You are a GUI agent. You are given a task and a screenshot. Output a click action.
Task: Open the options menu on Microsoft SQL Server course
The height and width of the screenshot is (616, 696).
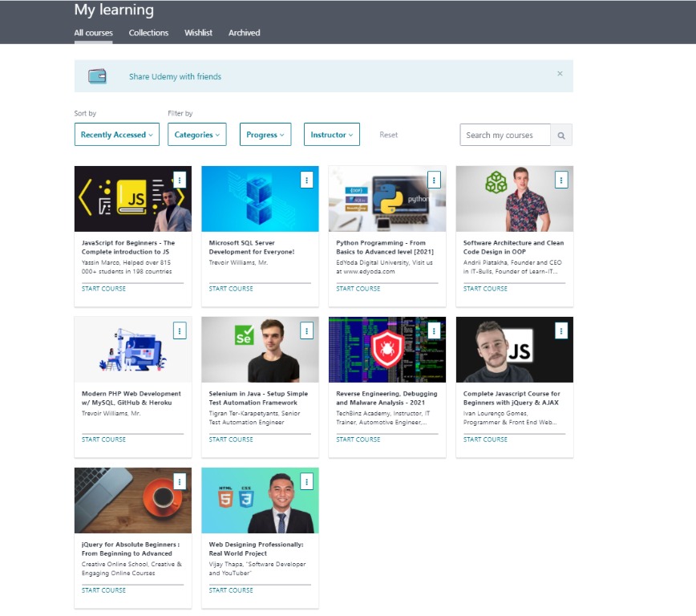pyautogui.click(x=307, y=180)
